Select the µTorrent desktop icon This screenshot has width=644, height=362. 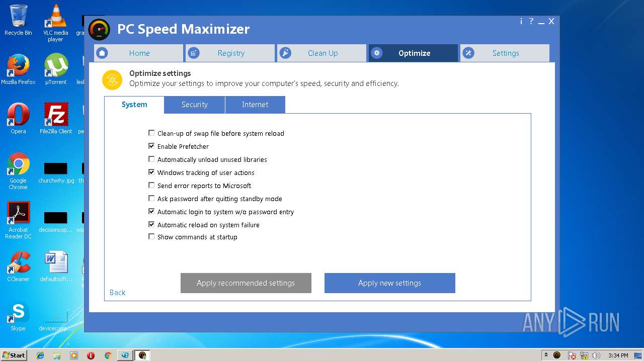click(x=55, y=69)
